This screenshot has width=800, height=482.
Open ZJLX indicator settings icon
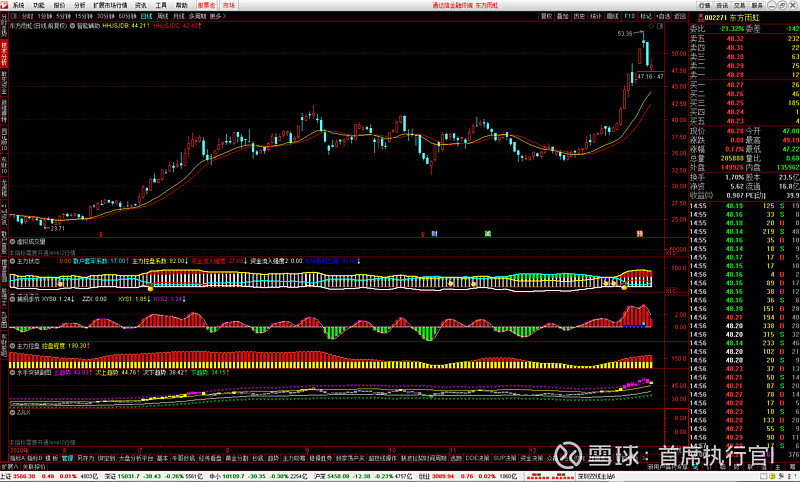13,412
